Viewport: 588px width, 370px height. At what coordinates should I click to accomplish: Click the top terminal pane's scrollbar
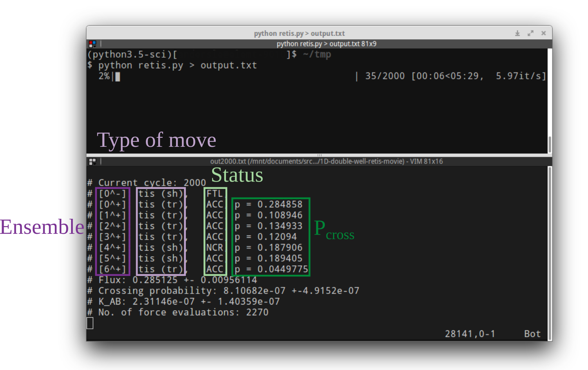(x=550, y=144)
